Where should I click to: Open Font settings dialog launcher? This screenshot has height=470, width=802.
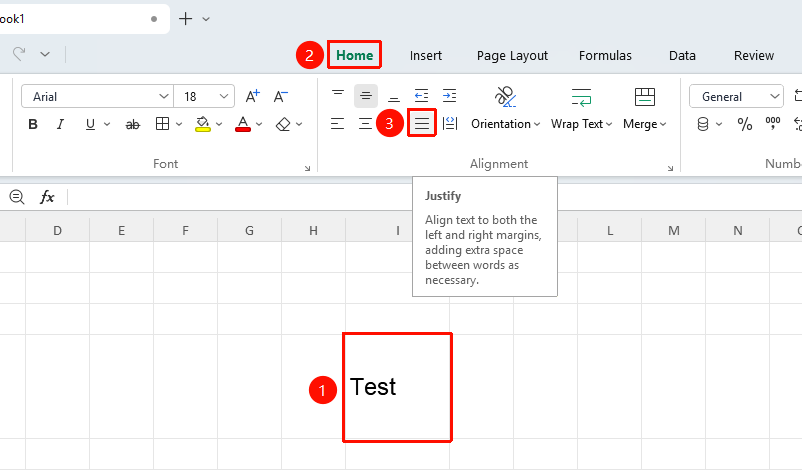(x=307, y=168)
